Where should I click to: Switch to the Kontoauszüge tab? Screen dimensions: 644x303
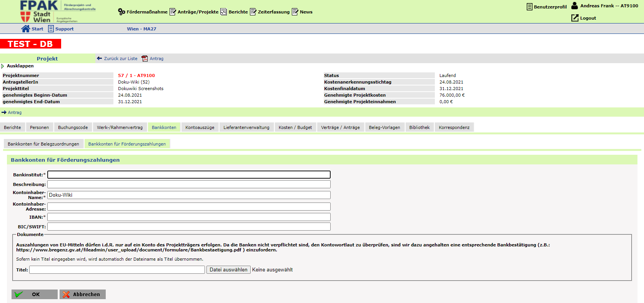[x=200, y=127]
